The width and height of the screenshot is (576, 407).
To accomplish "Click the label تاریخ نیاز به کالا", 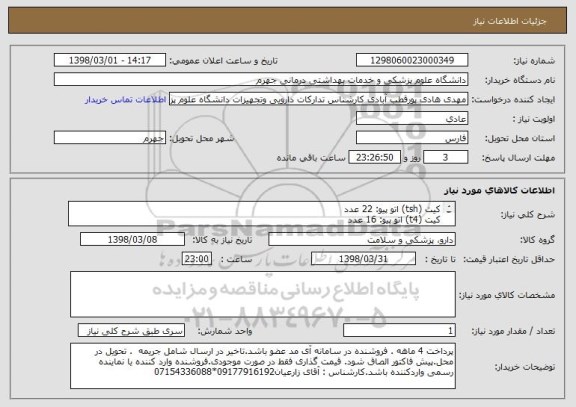I will point(223,240).
